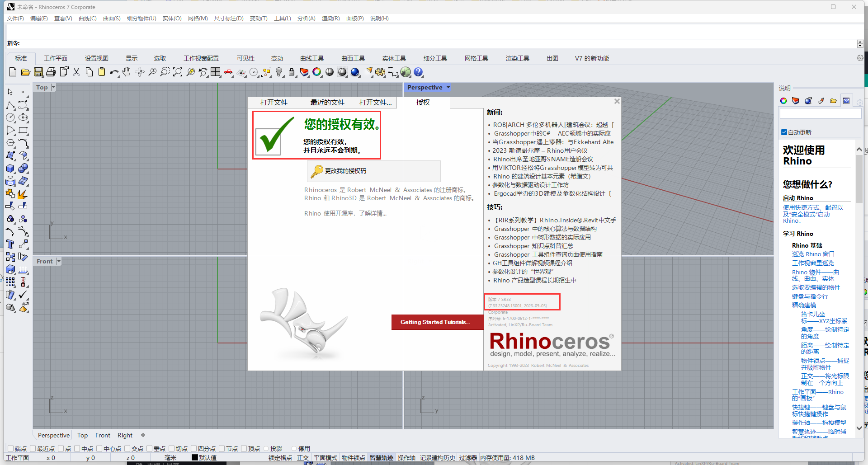Open the 渲染(R) menu
The width and height of the screenshot is (868, 465).
[331, 18]
